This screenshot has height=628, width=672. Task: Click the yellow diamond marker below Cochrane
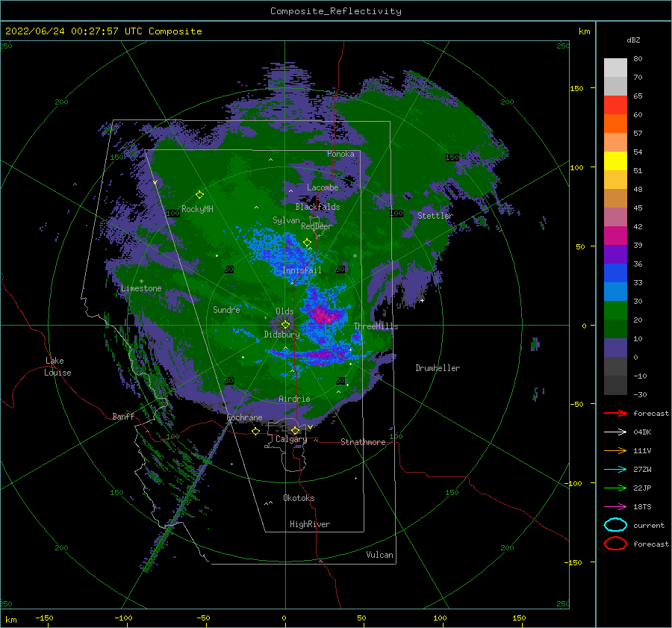255,431
